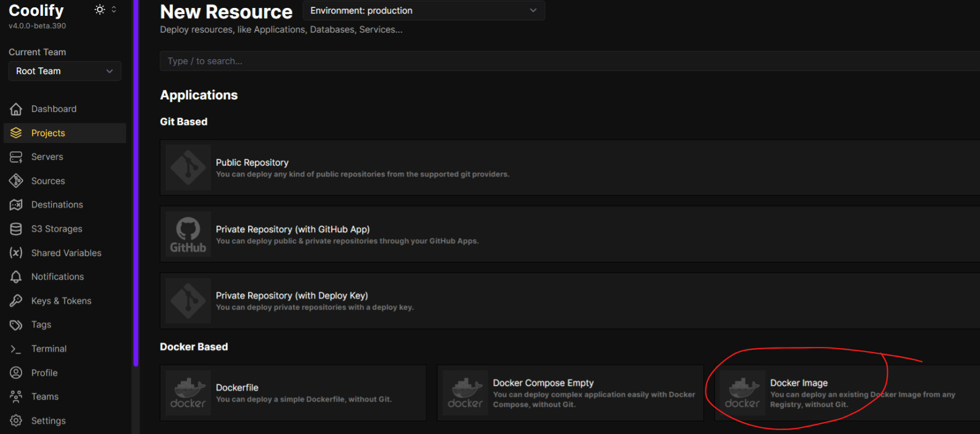Open Shared Variables page

[x=65, y=253]
